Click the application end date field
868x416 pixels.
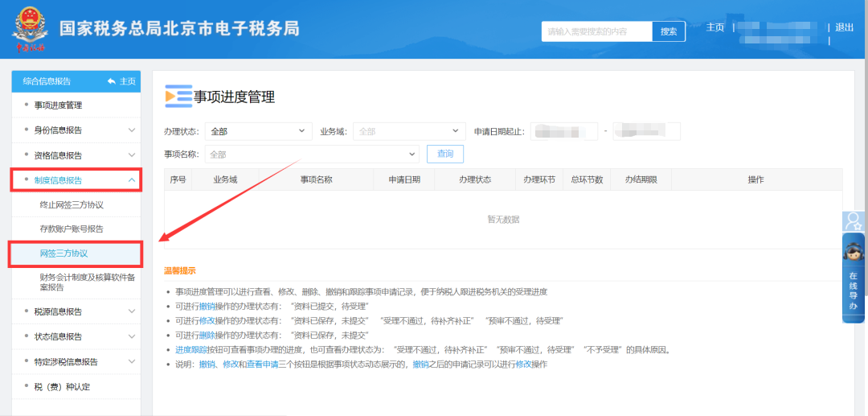pos(646,131)
